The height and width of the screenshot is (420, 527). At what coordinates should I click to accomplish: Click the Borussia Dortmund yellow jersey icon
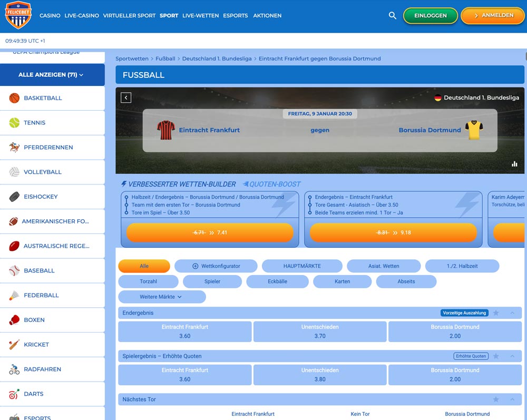click(474, 130)
